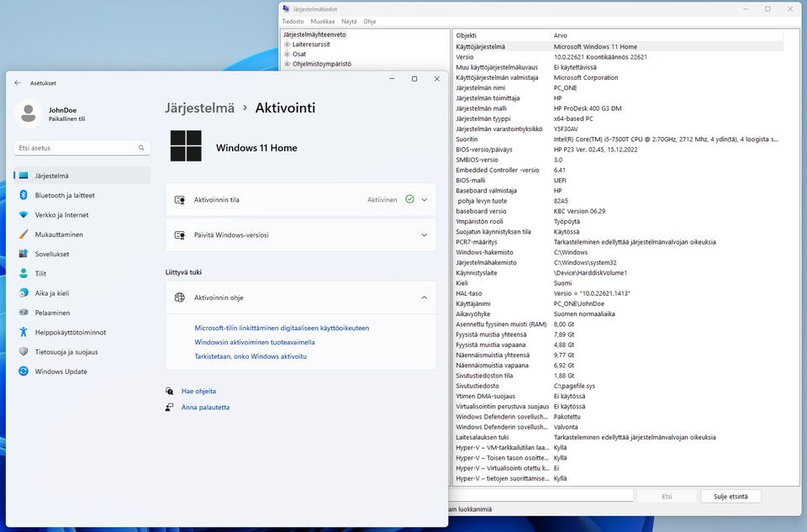Screen dimensions: 807x532
Task: Click the Hae ohjeita help icon
Action: [169, 391]
